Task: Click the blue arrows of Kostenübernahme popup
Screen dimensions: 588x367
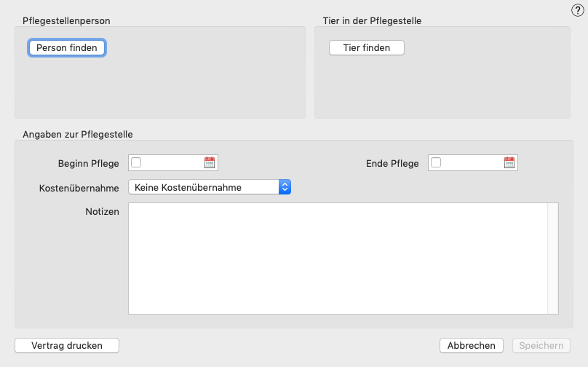Action: 285,187
